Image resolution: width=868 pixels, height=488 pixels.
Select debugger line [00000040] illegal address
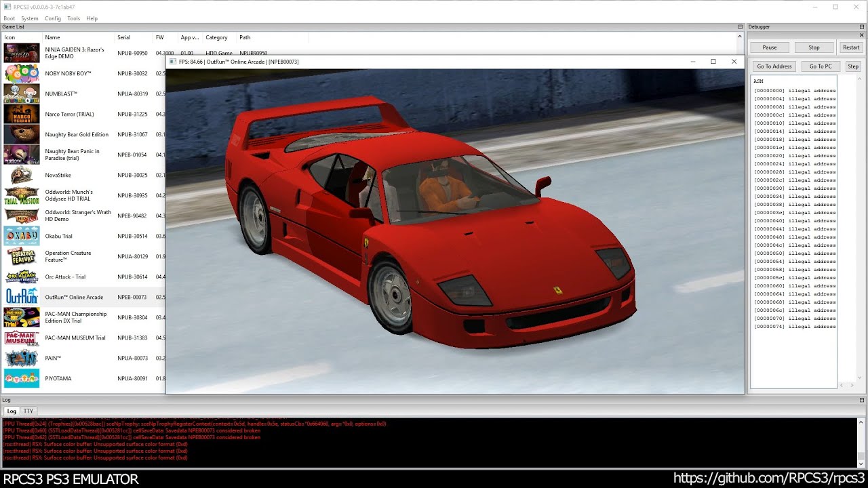coord(794,220)
